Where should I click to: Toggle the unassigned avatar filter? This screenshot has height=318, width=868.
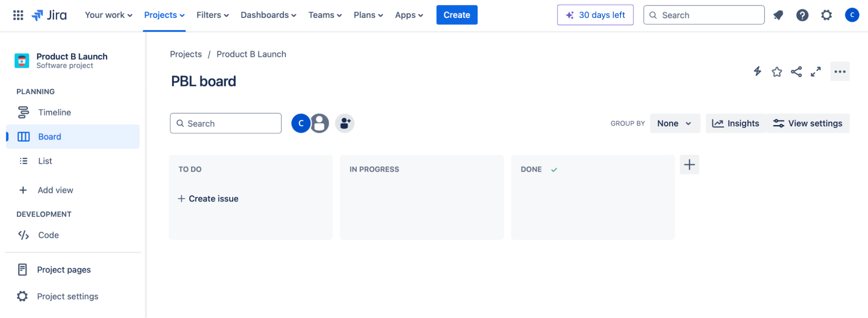click(320, 123)
